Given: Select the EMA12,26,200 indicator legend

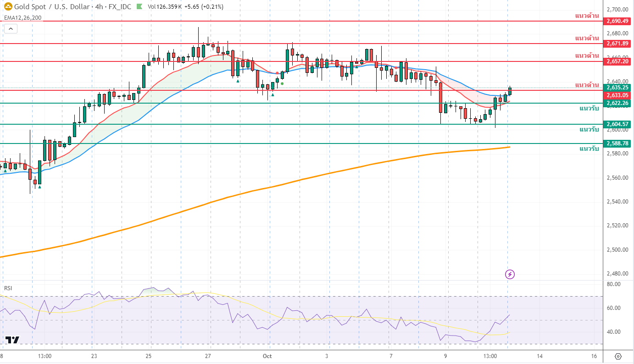Looking at the screenshot, I should point(22,18).
